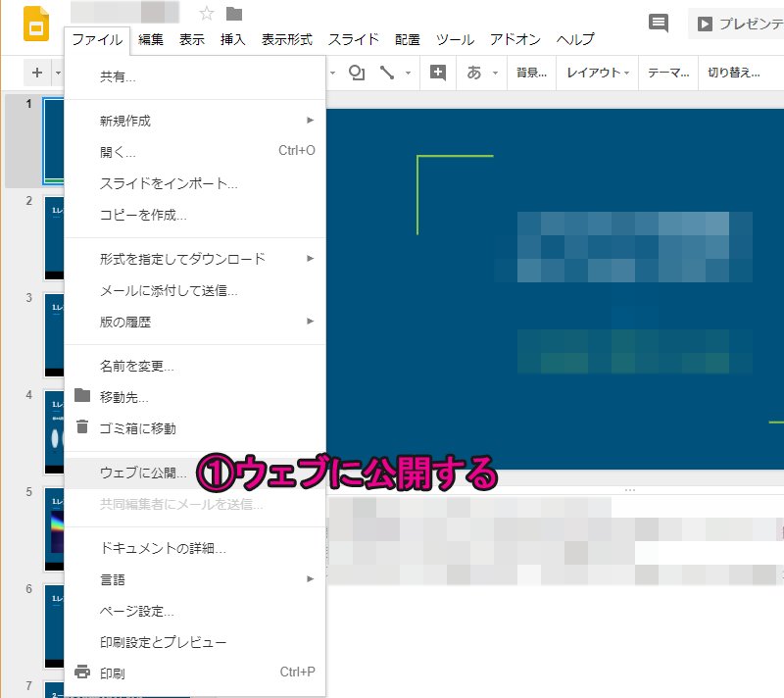Expand the 新規作成 submenu
The height and width of the screenshot is (698, 784).
[195, 121]
